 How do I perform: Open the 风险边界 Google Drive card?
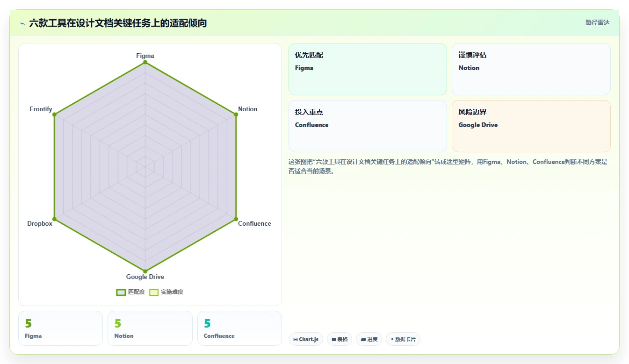[x=531, y=126]
